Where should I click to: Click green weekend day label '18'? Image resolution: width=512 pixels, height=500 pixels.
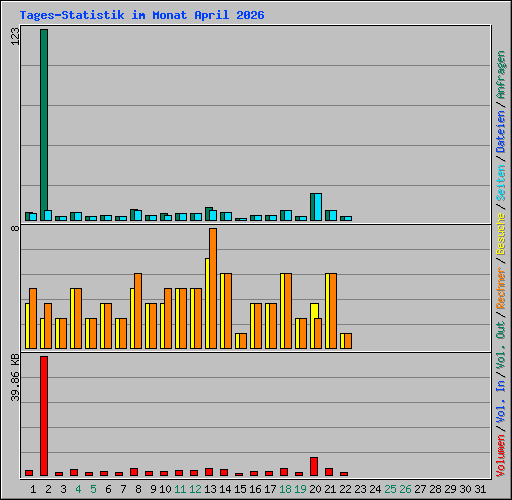click(x=285, y=489)
